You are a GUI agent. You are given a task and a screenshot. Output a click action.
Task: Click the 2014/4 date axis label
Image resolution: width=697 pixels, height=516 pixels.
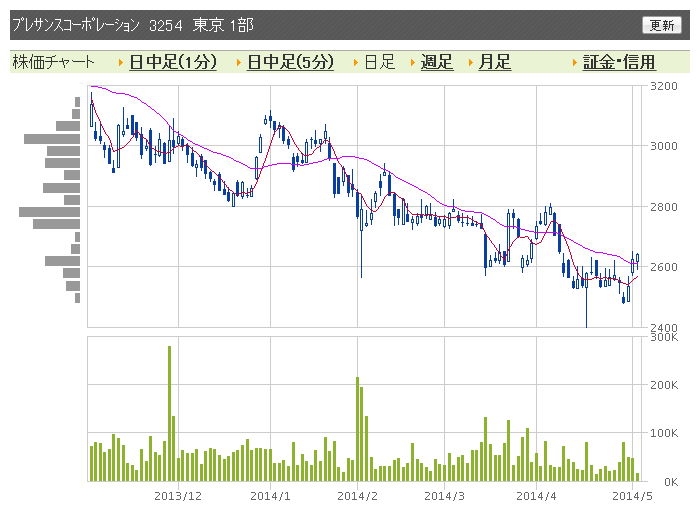click(x=536, y=496)
